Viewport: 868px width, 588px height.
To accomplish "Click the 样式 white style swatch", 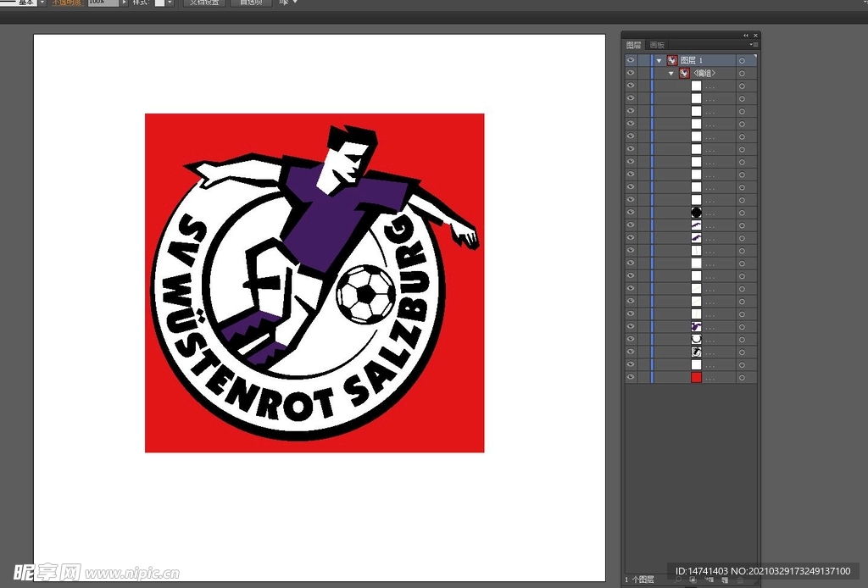I will [x=159, y=3].
